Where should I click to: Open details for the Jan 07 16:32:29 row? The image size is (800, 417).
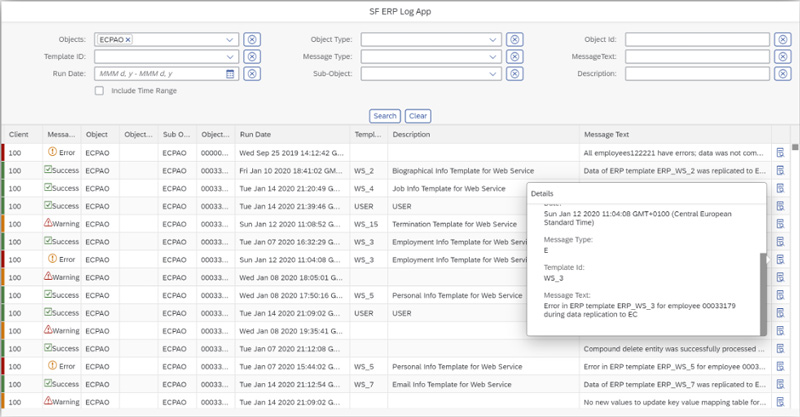(x=780, y=241)
